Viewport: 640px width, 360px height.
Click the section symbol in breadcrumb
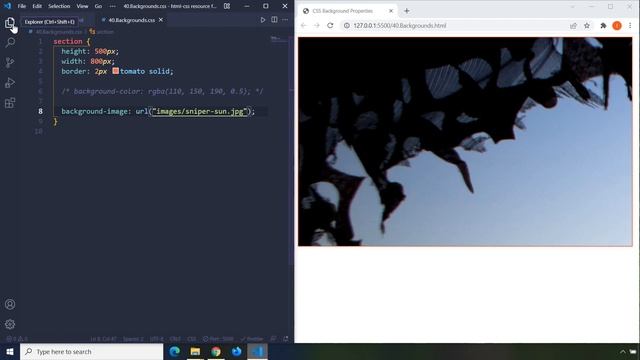pyautogui.click(x=102, y=31)
